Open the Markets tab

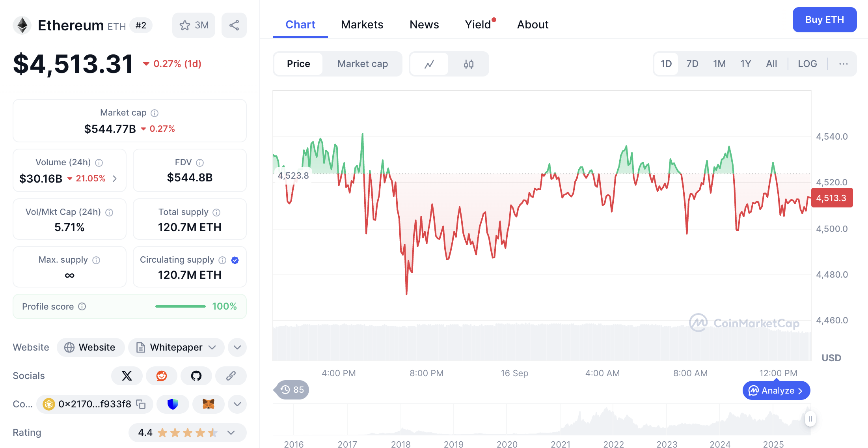[362, 24]
